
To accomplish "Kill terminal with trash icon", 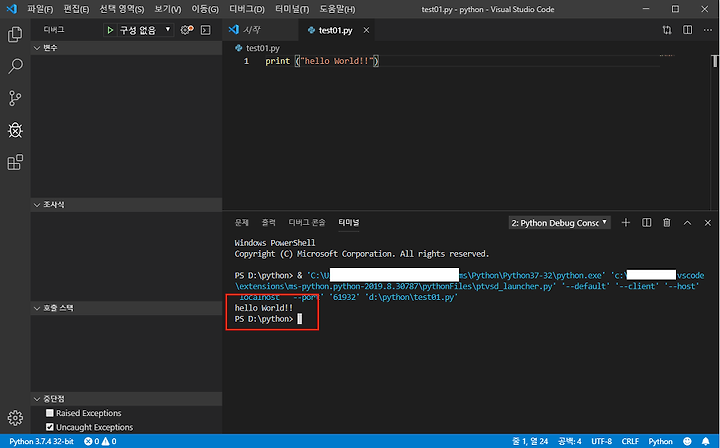I will click(x=667, y=223).
